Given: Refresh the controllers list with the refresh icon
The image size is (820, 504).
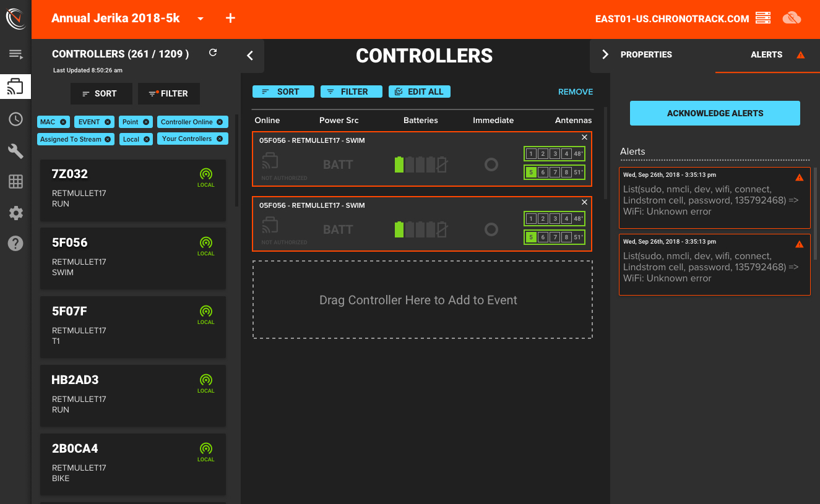Looking at the screenshot, I should pos(212,53).
